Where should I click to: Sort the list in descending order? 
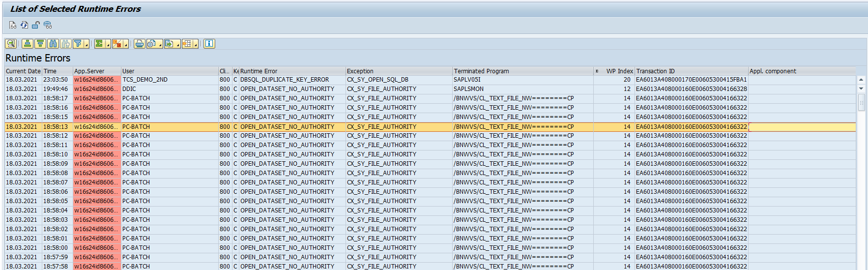pos(40,44)
